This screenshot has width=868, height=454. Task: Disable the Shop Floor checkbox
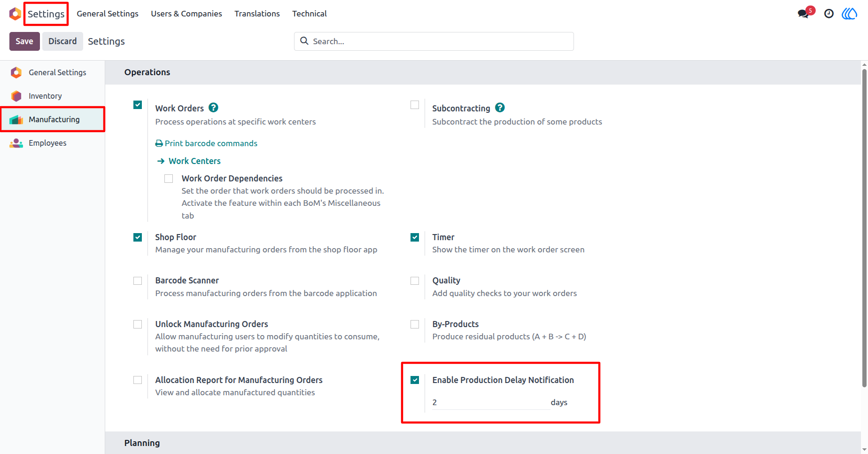point(138,237)
